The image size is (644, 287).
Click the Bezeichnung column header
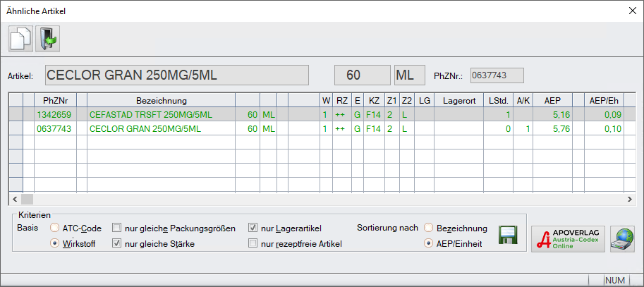(161, 101)
